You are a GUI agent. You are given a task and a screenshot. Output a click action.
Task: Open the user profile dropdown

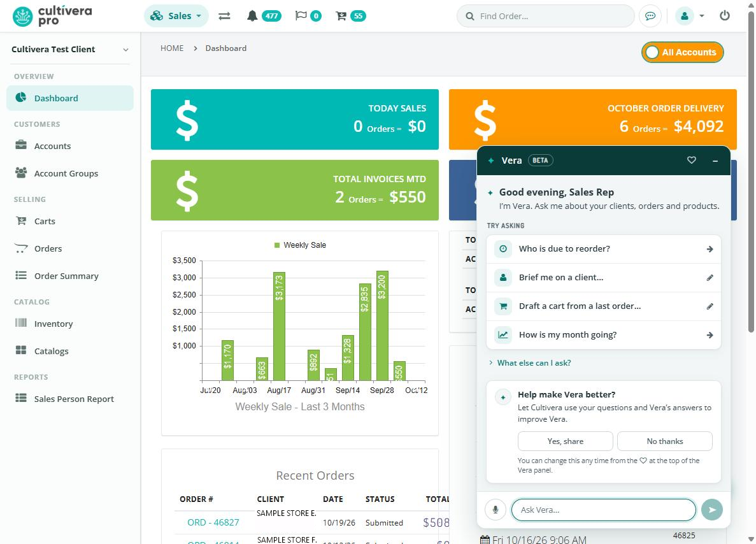pos(690,16)
